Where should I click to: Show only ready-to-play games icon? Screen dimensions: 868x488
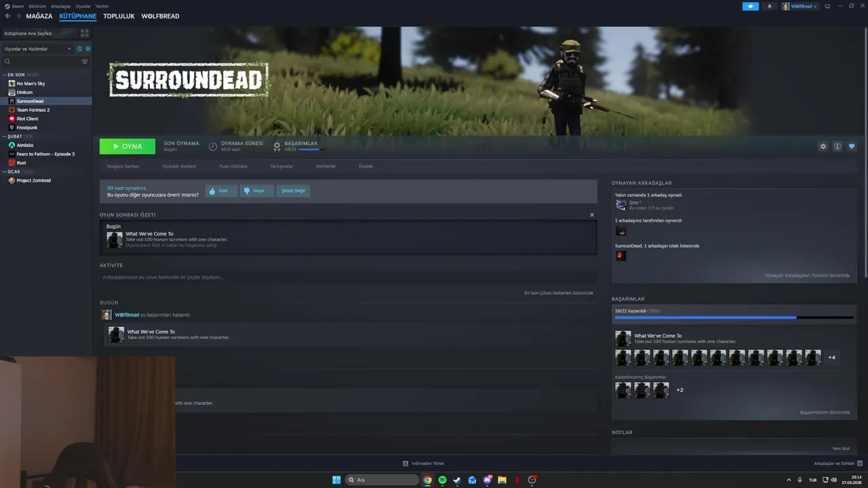coord(88,49)
